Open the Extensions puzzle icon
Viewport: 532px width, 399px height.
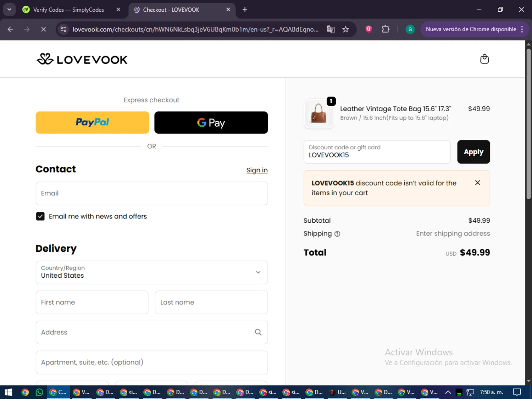386,29
